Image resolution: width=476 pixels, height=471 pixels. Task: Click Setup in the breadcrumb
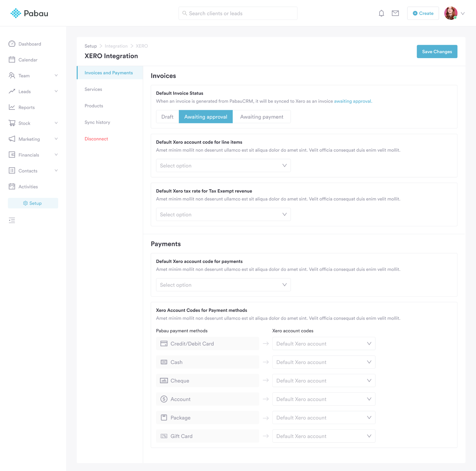click(90, 46)
